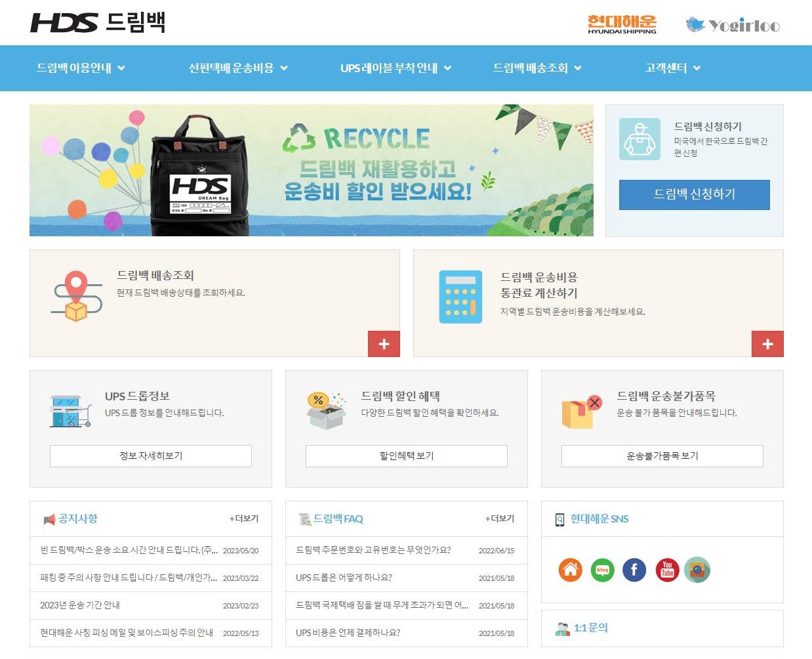Open the orange home SNS icon
This screenshot has height=659, width=812.
click(571, 570)
